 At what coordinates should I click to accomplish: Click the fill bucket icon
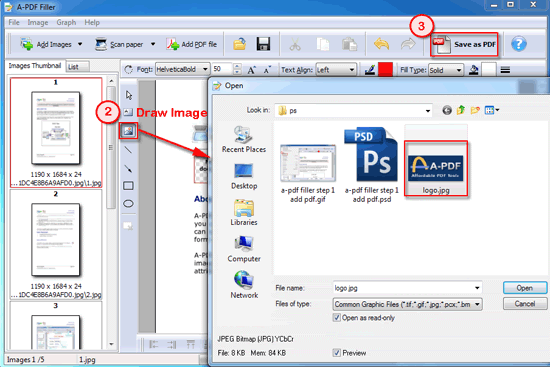[x=474, y=70]
